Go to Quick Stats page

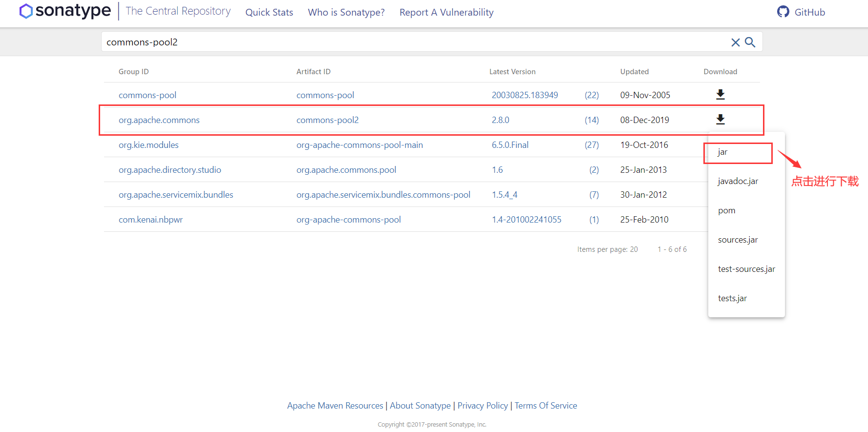[x=269, y=12]
